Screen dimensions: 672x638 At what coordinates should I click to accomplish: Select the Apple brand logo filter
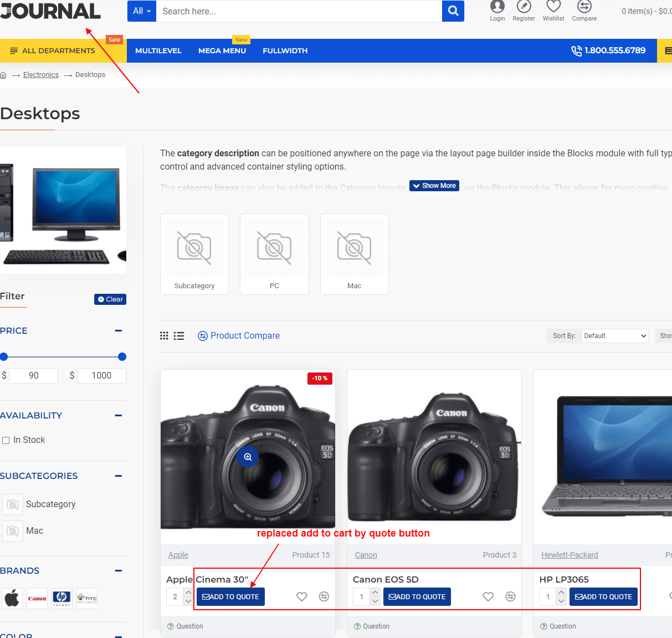pos(12,599)
